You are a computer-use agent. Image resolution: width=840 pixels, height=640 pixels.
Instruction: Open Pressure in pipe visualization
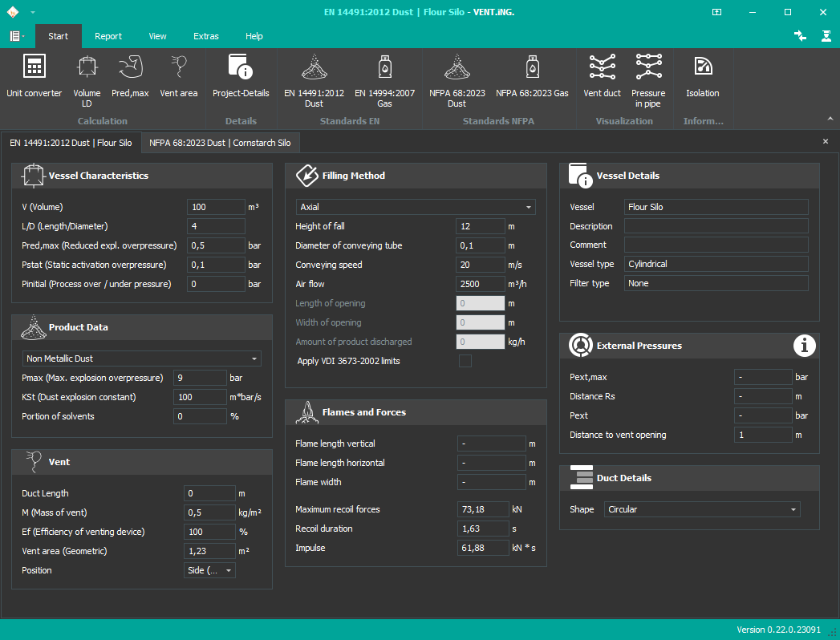(x=648, y=76)
